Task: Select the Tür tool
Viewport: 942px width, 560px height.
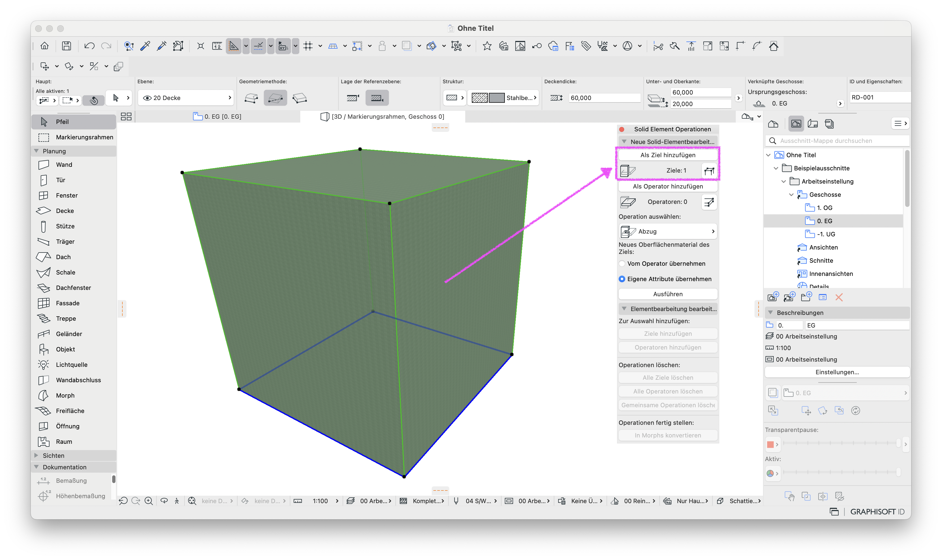Action: pyautogui.click(x=74, y=180)
